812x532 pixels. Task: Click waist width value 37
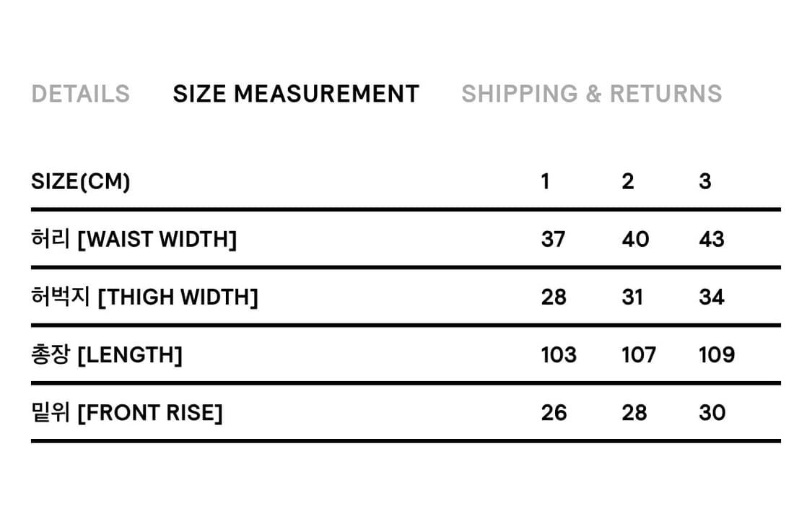pyautogui.click(x=554, y=240)
